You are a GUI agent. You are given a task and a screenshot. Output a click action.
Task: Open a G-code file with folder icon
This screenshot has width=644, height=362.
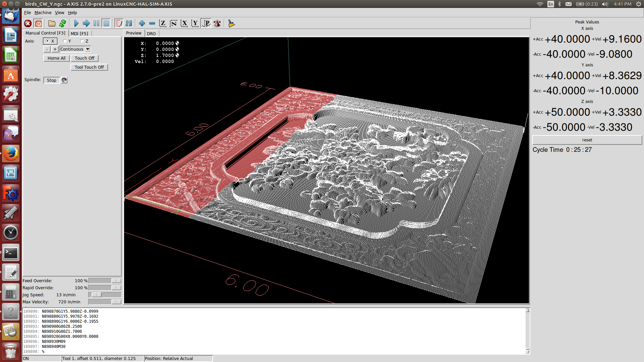(52, 23)
